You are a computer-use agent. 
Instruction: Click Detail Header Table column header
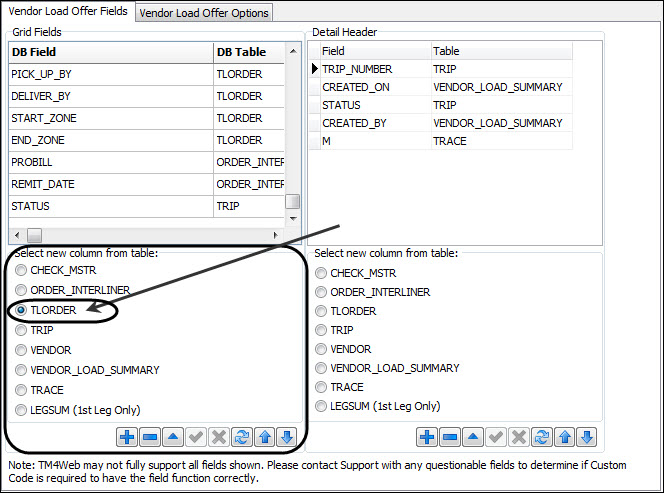coord(502,51)
